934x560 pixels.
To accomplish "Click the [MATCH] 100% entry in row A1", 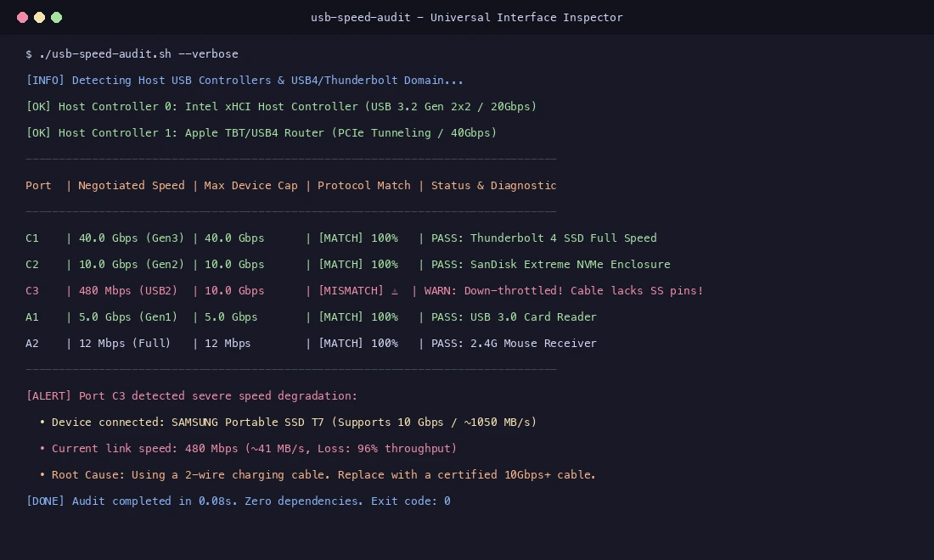I will click(x=358, y=316).
